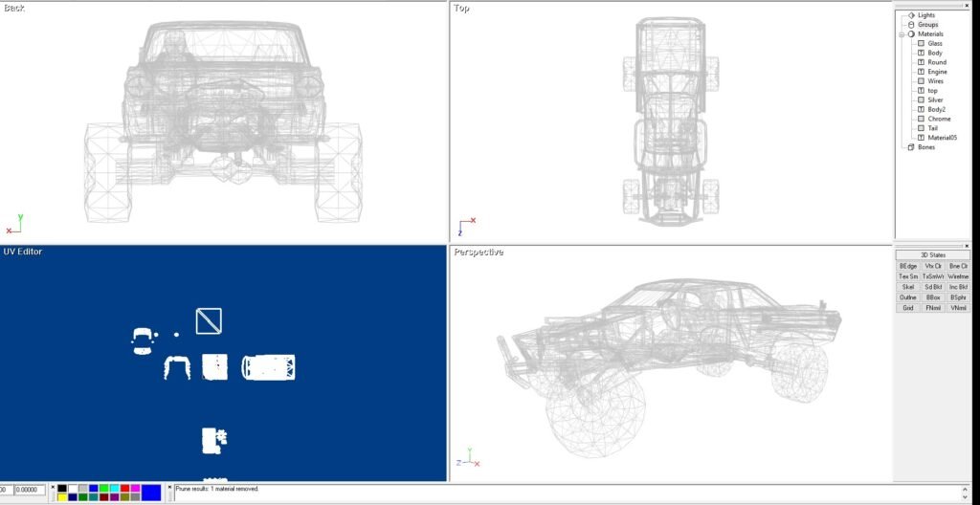
Task: Click the Chrome material icon
Action: click(921, 119)
